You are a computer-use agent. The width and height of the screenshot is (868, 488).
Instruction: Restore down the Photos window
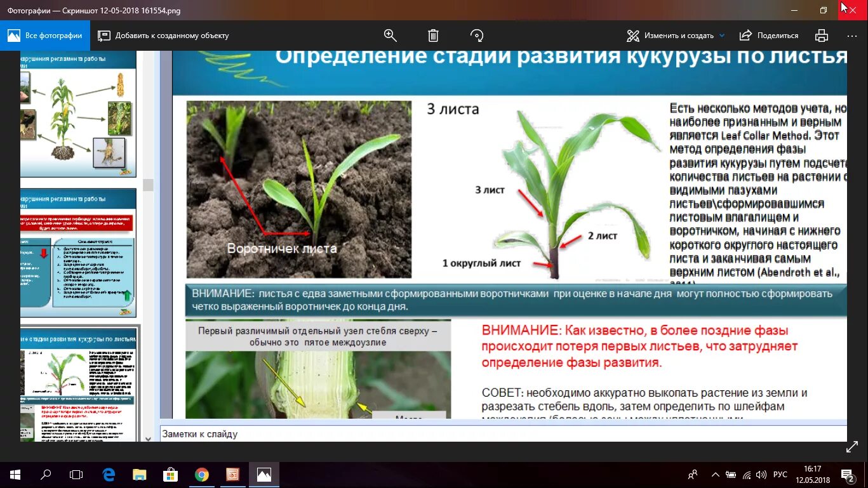(x=824, y=10)
